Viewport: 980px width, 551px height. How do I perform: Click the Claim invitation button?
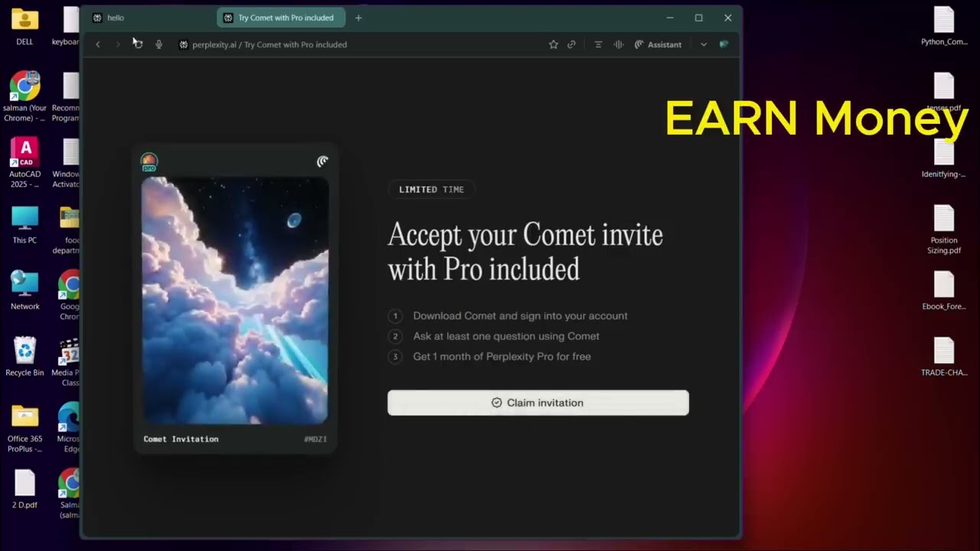click(537, 403)
